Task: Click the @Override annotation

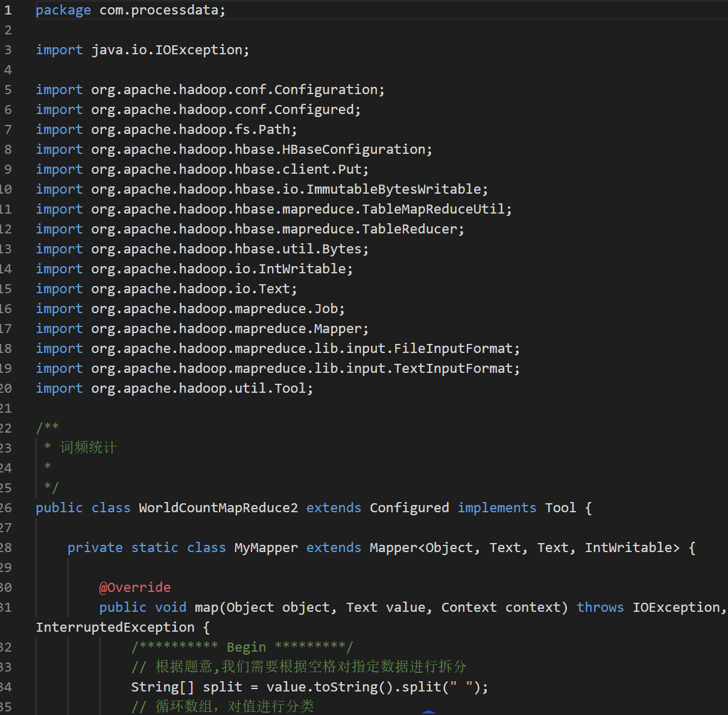Action: (135, 588)
